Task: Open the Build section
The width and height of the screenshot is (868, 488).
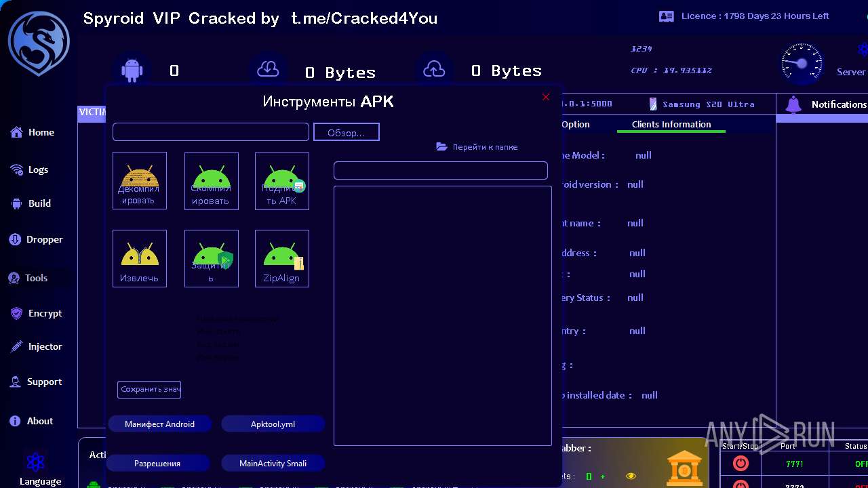Action: (31, 203)
